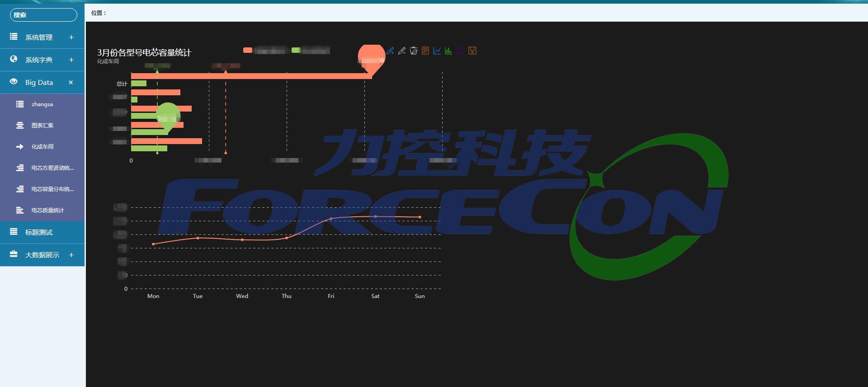The image size is (868, 387).
Task: Click the Fri data point on line chart
Action: click(x=331, y=219)
